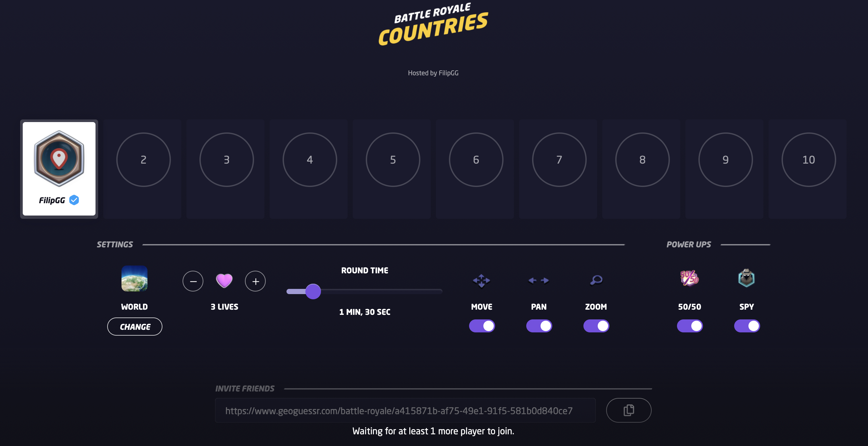Click the Round Time slider handle
Screen dimensions: 868x446
313,291
